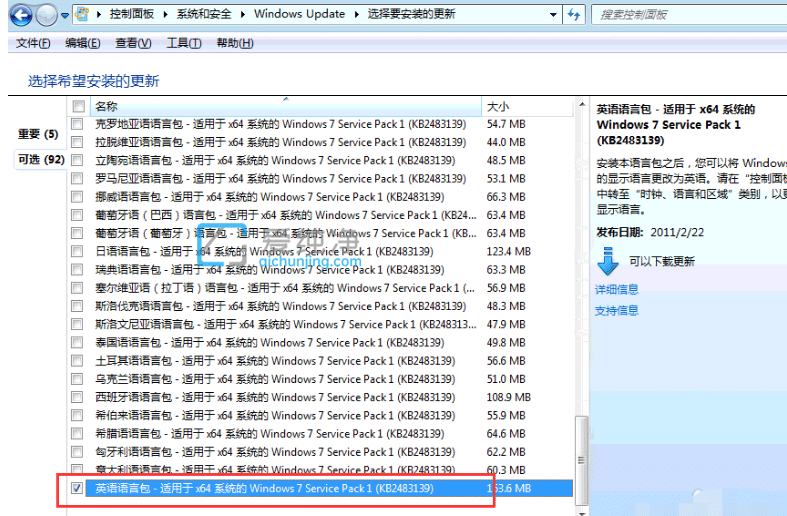Screen dimensions: 787x516
Task: Check the 日语语言包 update checkbox
Action: click(77, 251)
